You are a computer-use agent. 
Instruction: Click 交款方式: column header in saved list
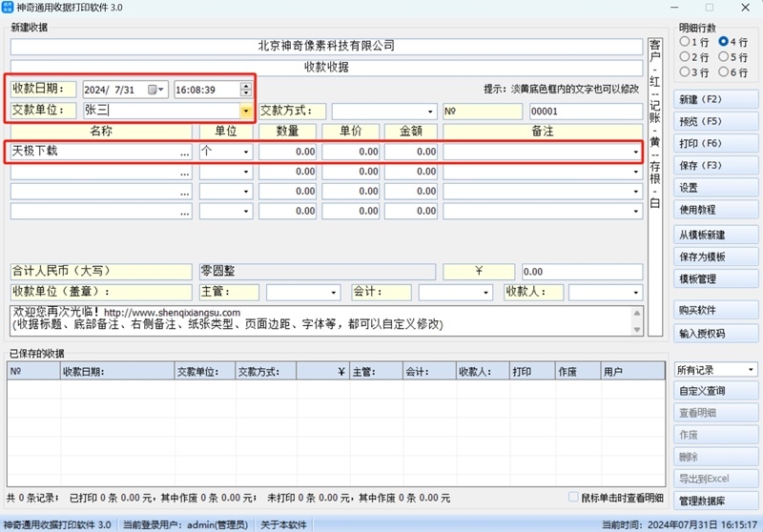click(x=266, y=372)
